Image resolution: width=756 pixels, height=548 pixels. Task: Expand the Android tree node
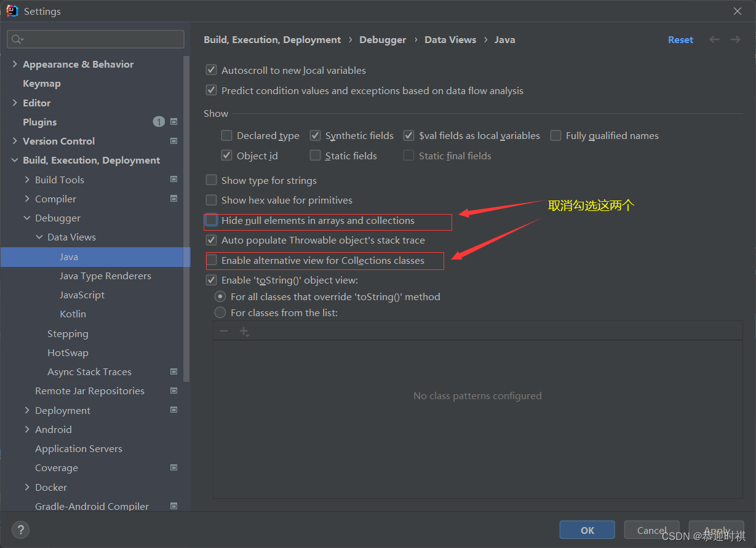pos(27,429)
